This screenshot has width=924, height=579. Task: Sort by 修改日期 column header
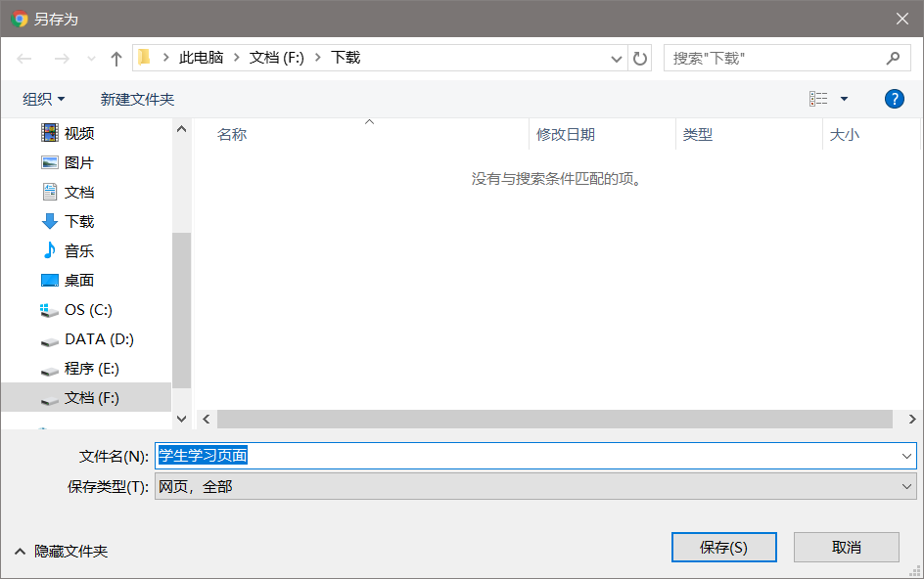point(565,134)
